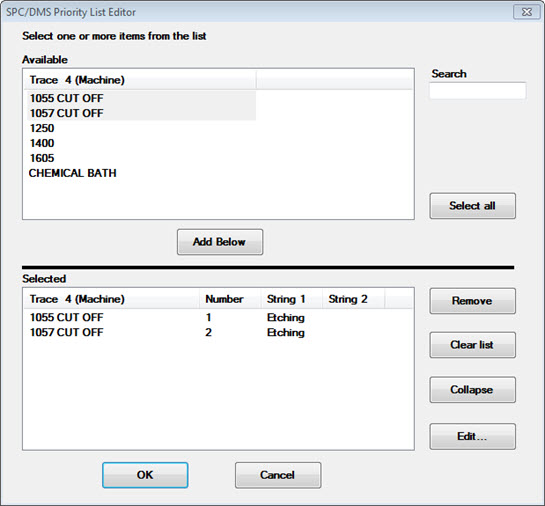Remove the selected item

[472, 301]
